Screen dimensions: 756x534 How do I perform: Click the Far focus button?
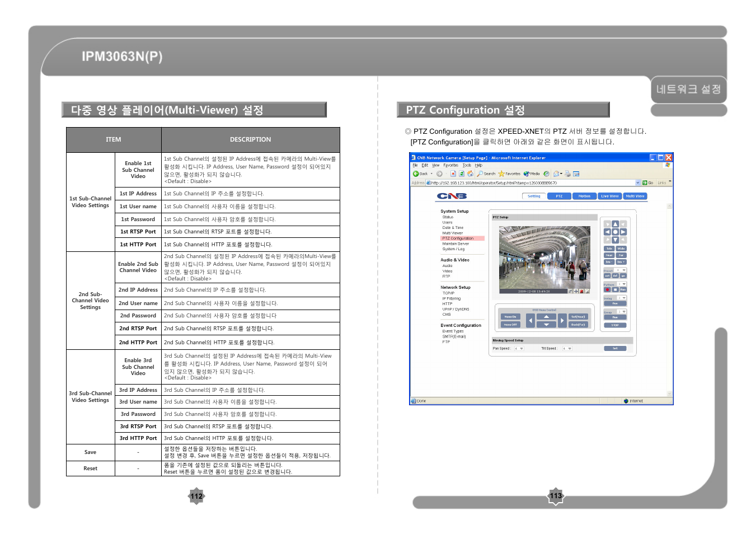(621, 255)
